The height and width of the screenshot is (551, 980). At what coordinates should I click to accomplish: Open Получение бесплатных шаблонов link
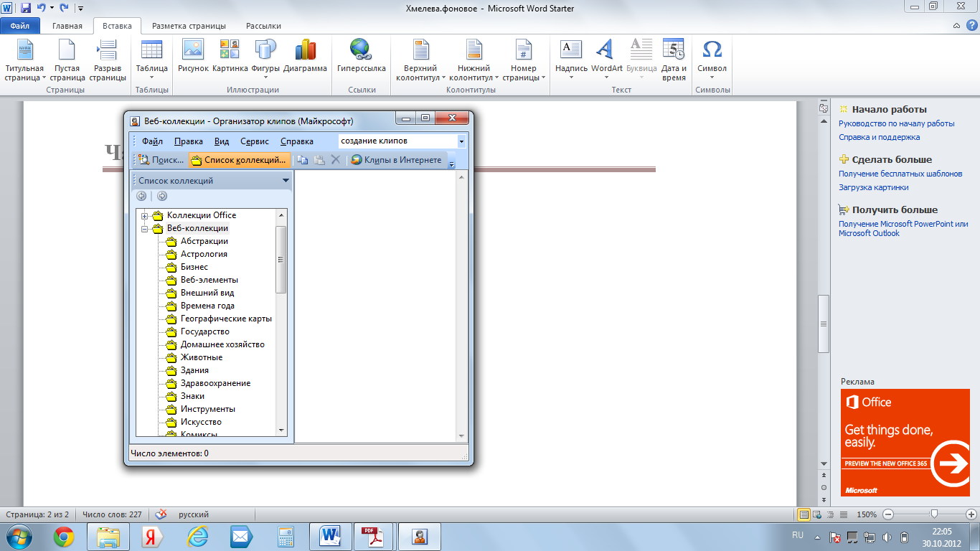coord(900,174)
